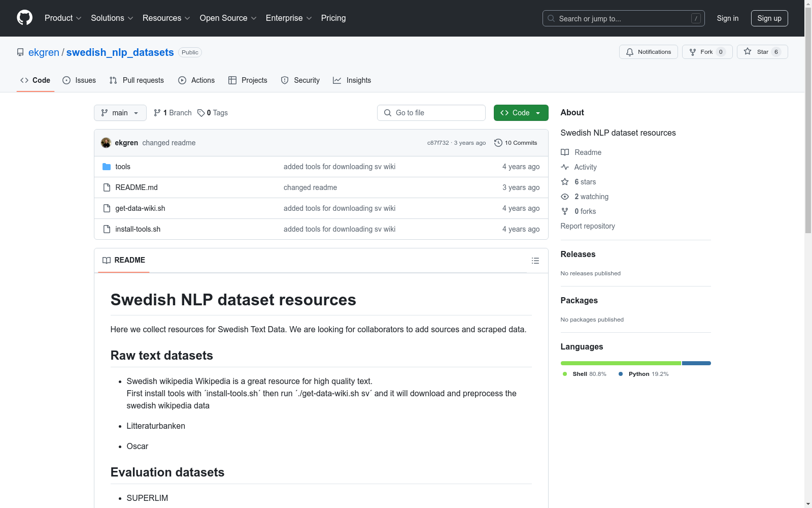Click the README book icon in the tab header

107,260
